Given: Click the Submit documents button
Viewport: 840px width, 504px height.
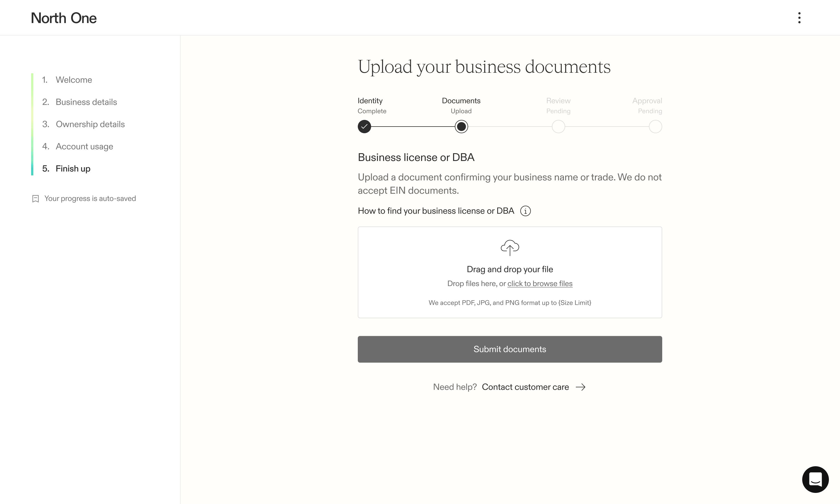Looking at the screenshot, I should pyautogui.click(x=509, y=349).
